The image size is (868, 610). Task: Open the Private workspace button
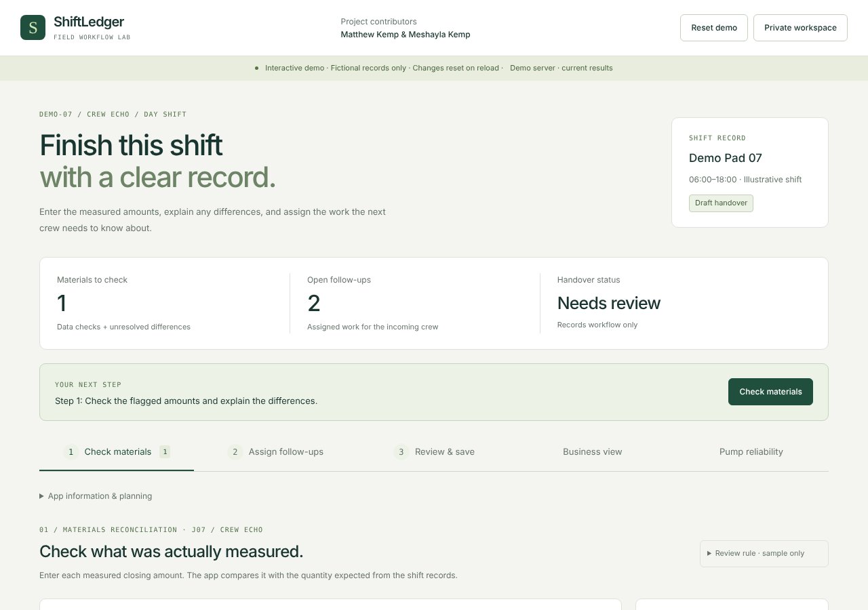800,28
